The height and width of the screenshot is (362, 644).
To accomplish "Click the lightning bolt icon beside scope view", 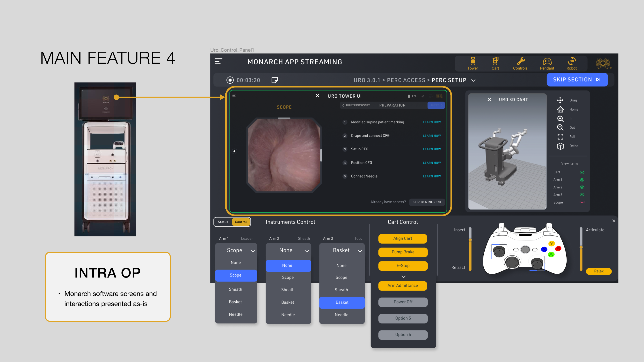I will click(234, 152).
